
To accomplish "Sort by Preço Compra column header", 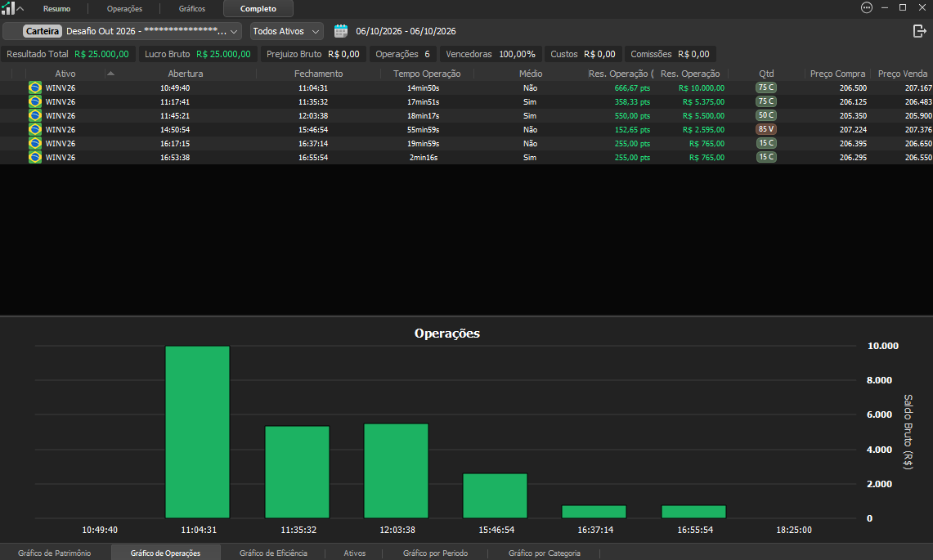I will (x=837, y=74).
